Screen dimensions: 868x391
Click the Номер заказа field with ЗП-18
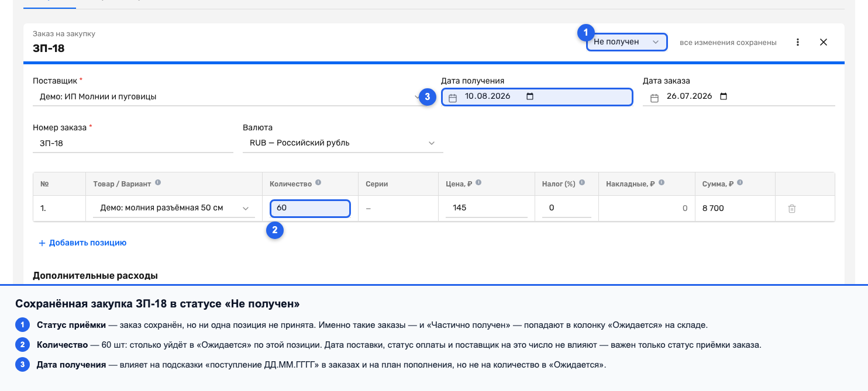(133, 143)
